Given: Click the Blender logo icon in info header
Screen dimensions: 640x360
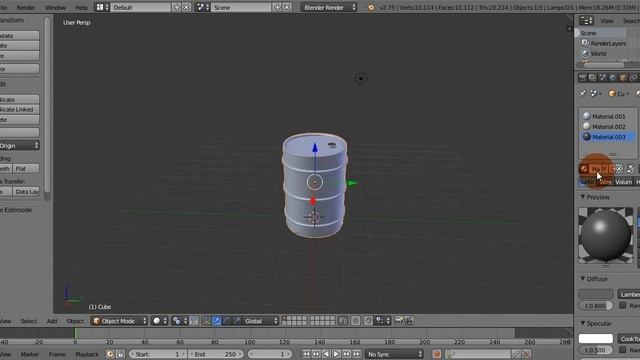Looking at the screenshot, I should pos(371,7).
